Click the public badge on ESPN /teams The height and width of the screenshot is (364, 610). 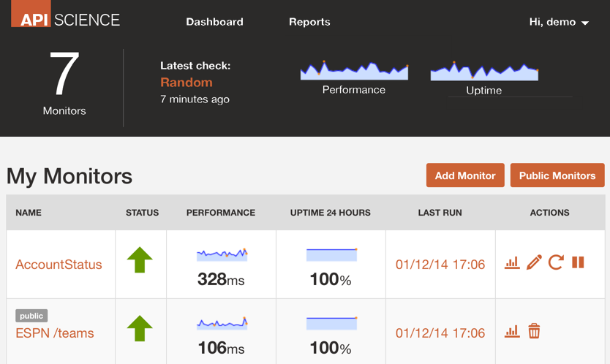click(x=31, y=316)
